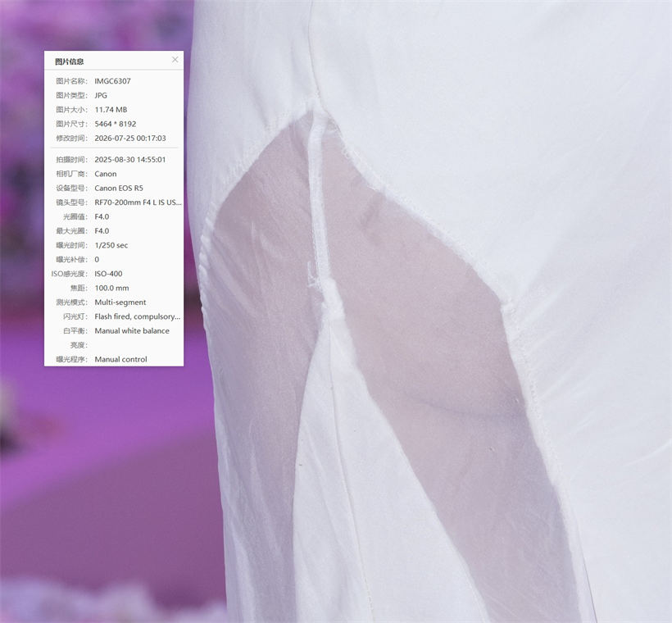Select the Multi-segment metering mode value
This screenshot has height=623, width=672.
pyautogui.click(x=120, y=302)
